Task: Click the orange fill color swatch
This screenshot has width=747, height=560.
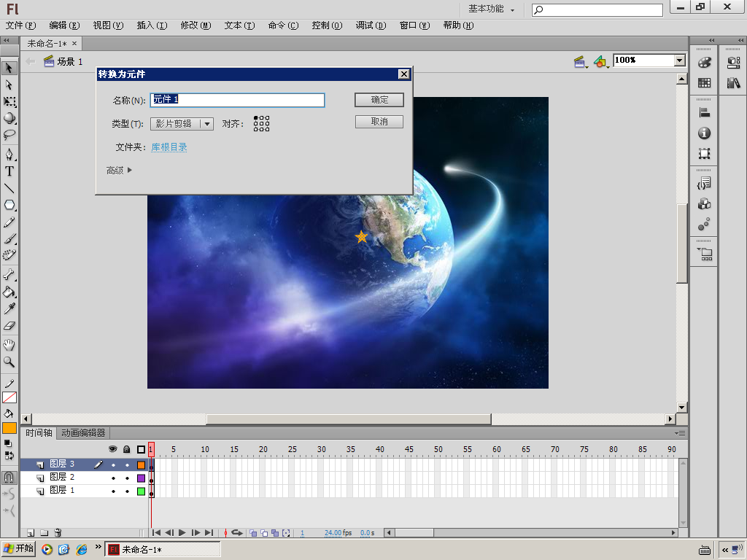Action: pos(9,428)
